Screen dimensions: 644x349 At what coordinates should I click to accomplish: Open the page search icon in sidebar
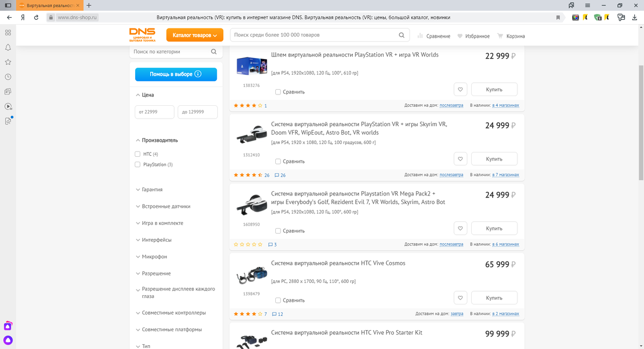point(8,121)
